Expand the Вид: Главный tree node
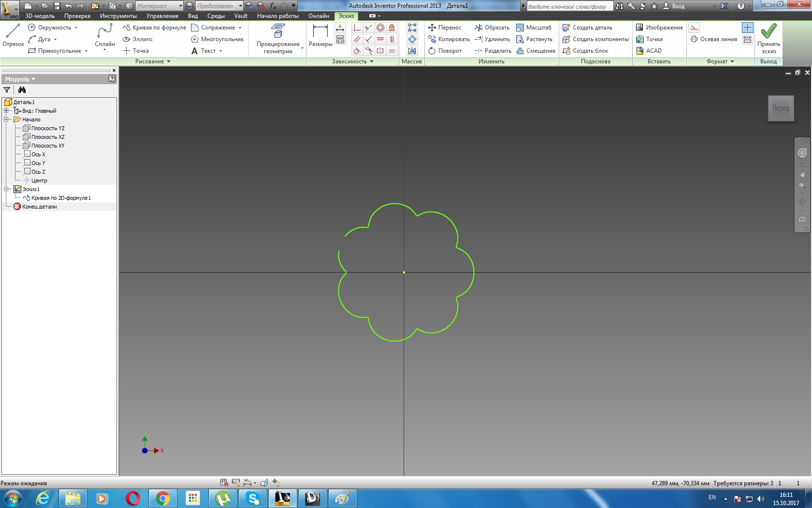Image resolution: width=812 pixels, height=508 pixels. point(7,111)
